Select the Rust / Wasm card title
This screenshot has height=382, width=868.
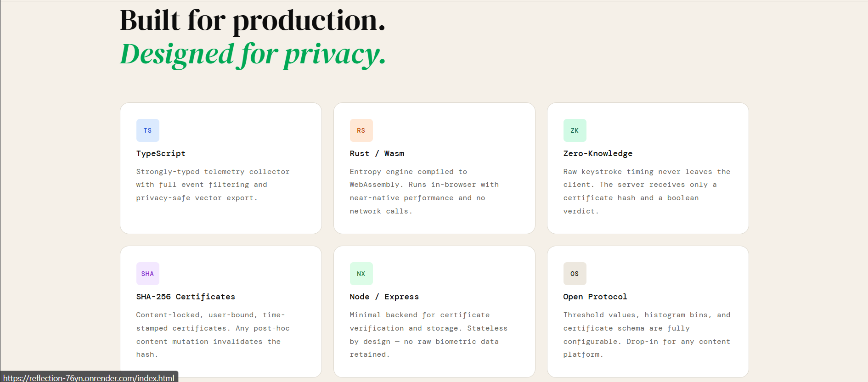(377, 153)
